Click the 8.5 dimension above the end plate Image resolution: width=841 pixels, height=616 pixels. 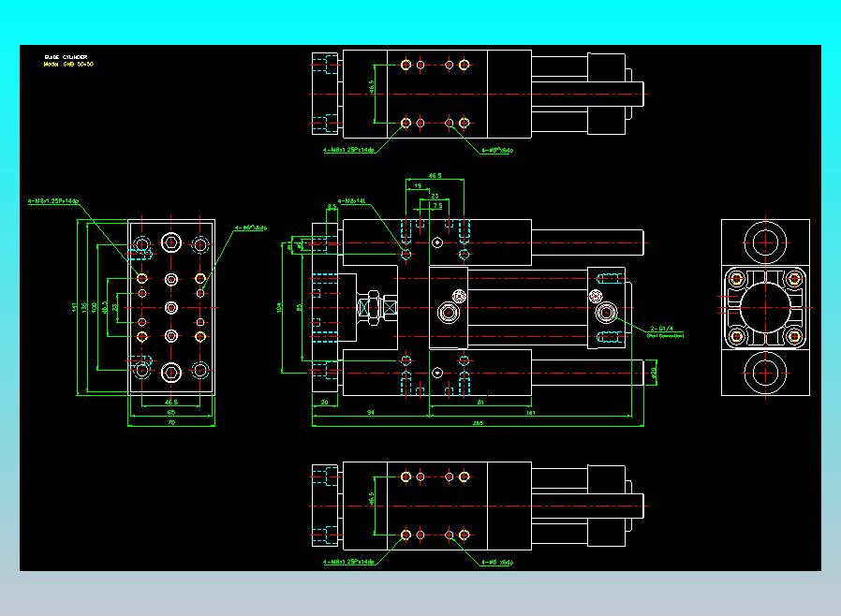(332, 206)
